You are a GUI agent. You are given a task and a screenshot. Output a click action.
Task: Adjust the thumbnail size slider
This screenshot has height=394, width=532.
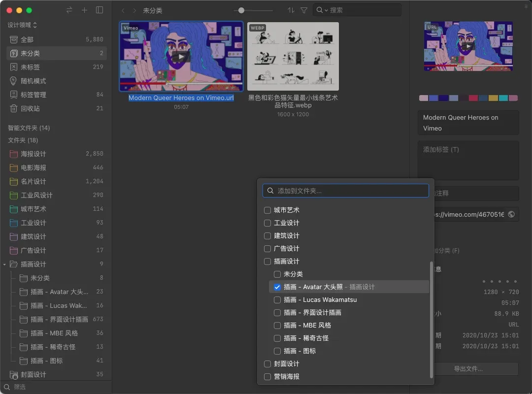pos(241,10)
